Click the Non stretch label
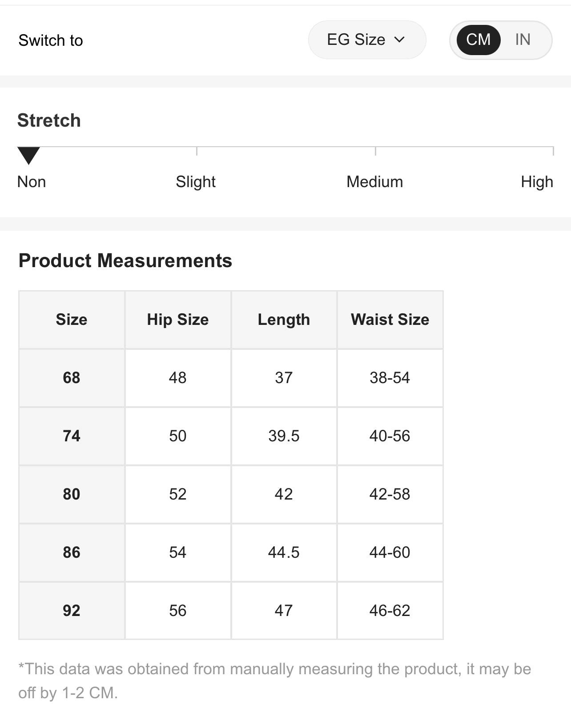Screen dimensions: 571x728 32,182
